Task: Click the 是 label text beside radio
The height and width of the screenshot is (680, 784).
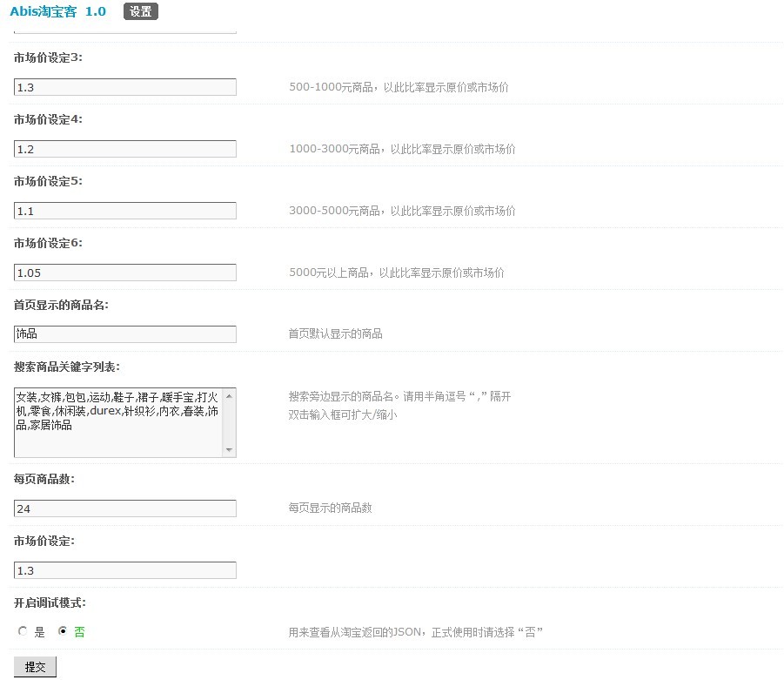Action: click(40, 633)
